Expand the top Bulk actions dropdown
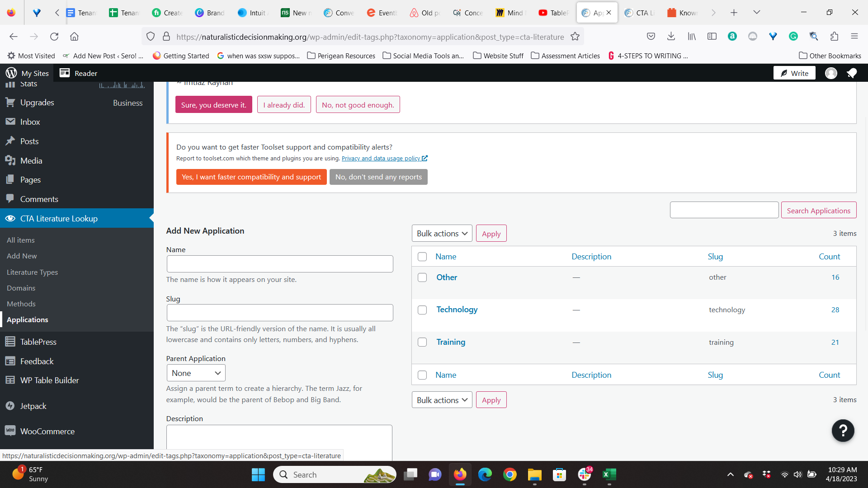 click(442, 234)
